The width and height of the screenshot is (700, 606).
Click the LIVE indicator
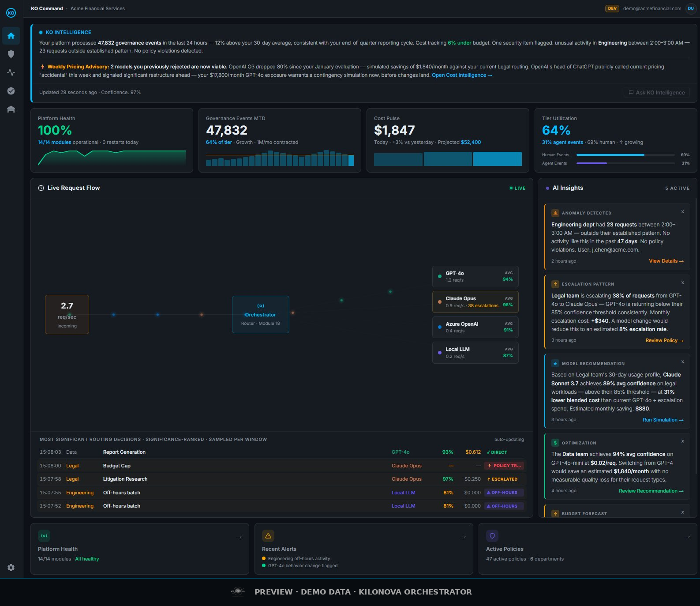tap(517, 188)
